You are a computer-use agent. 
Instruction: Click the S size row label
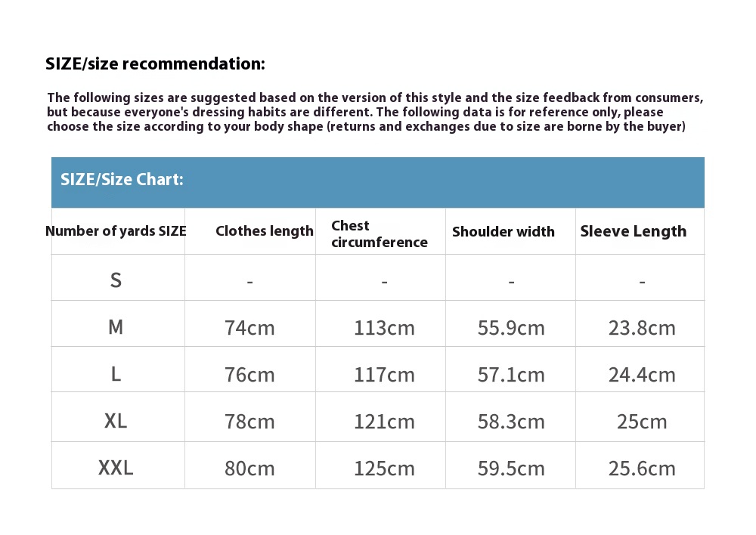coord(116,280)
